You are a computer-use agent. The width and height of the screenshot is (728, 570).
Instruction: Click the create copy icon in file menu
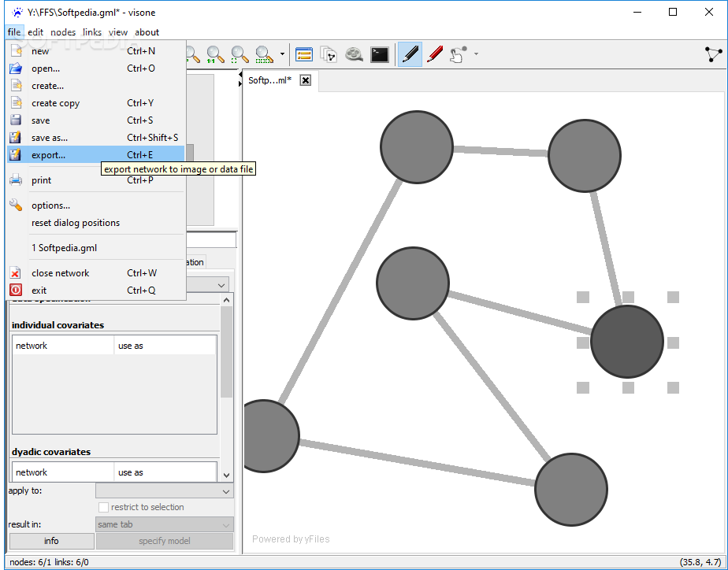click(x=16, y=102)
